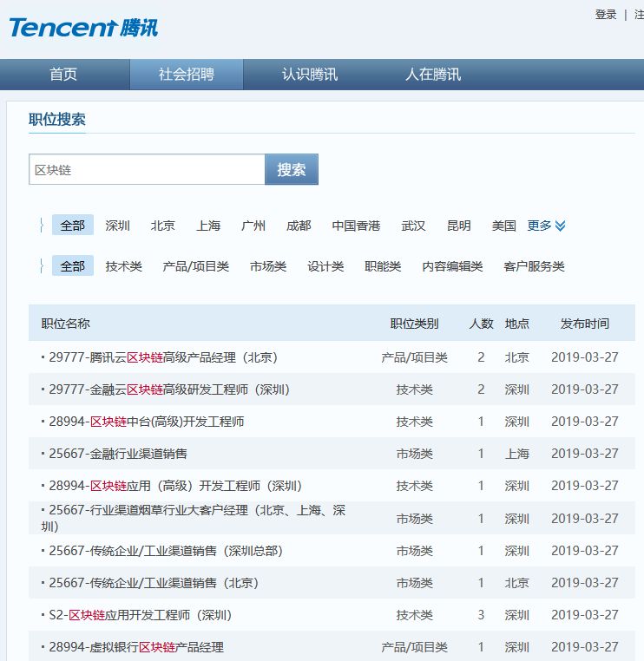Open the 认识腾讯 navigation tab

(310, 75)
